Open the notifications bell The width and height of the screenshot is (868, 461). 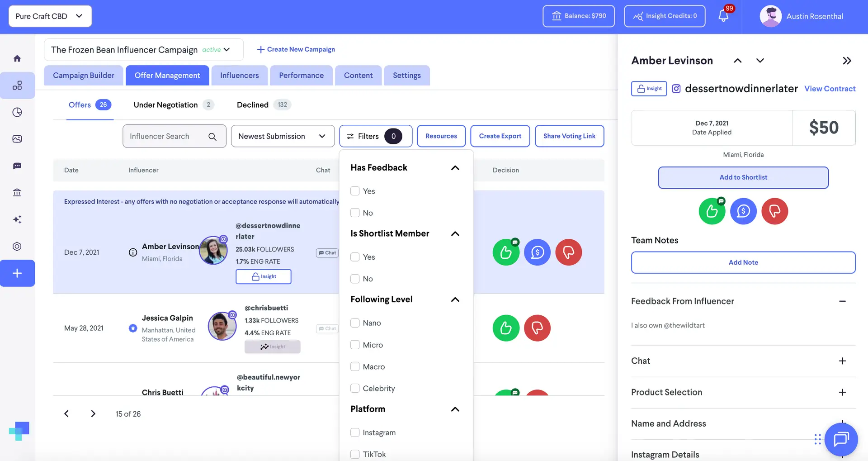tap(722, 16)
